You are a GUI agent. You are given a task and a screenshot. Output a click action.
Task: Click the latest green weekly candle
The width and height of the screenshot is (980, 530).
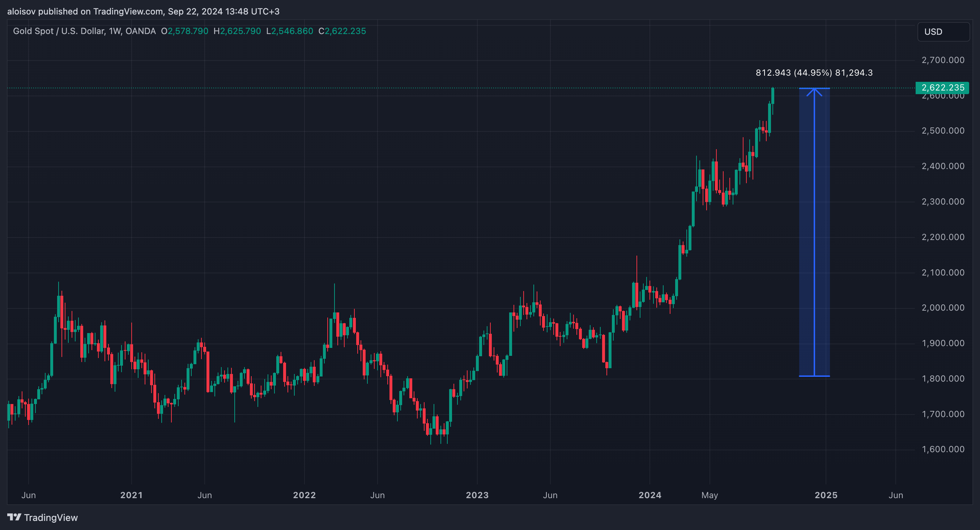tap(773, 96)
